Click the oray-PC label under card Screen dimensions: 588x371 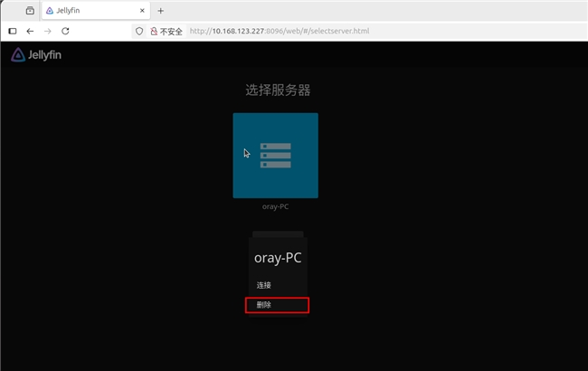tap(275, 206)
